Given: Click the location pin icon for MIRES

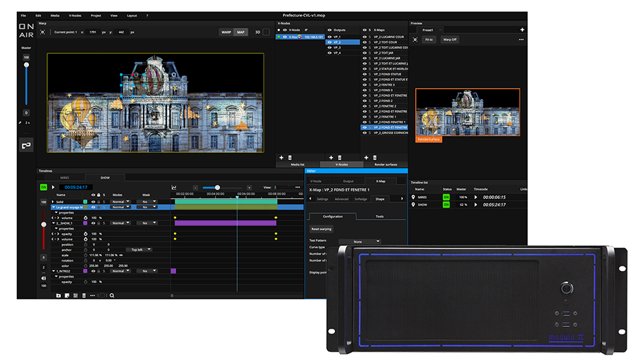Looking at the screenshot, I should [413, 197].
